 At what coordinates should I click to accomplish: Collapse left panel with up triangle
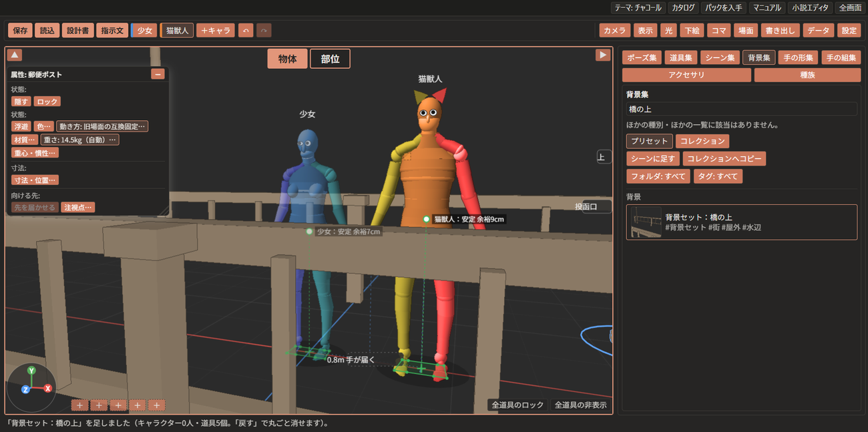click(15, 55)
